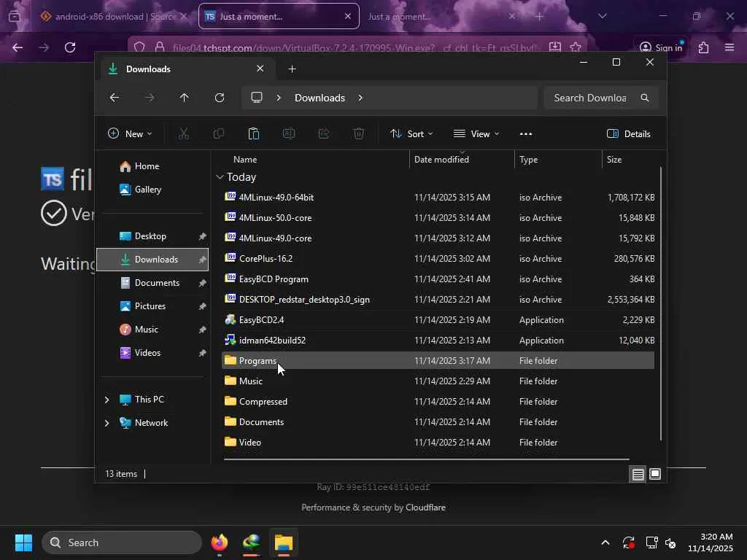Select the Compressed folder

[438, 402]
